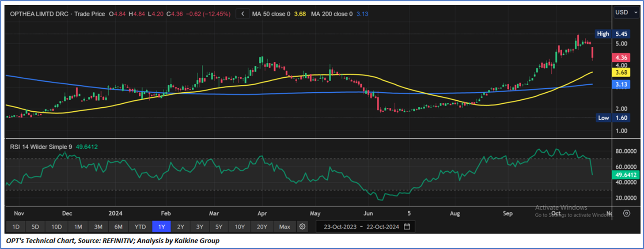Viewport: 644px width, 249px height.
Task: Click the MA 200 value 3.13 tag
Action: pos(622,84)
